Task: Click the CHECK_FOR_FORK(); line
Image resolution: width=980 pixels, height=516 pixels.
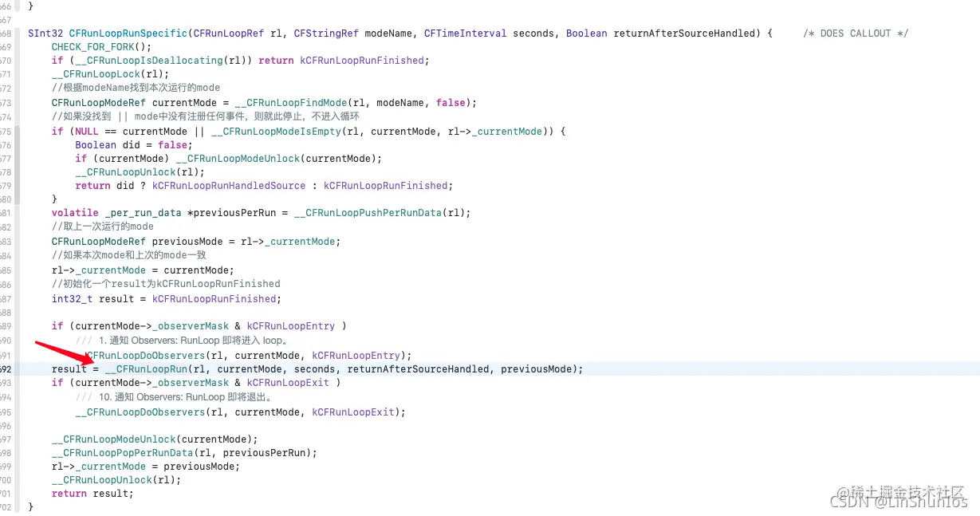Action: click(x=101, y=47)
